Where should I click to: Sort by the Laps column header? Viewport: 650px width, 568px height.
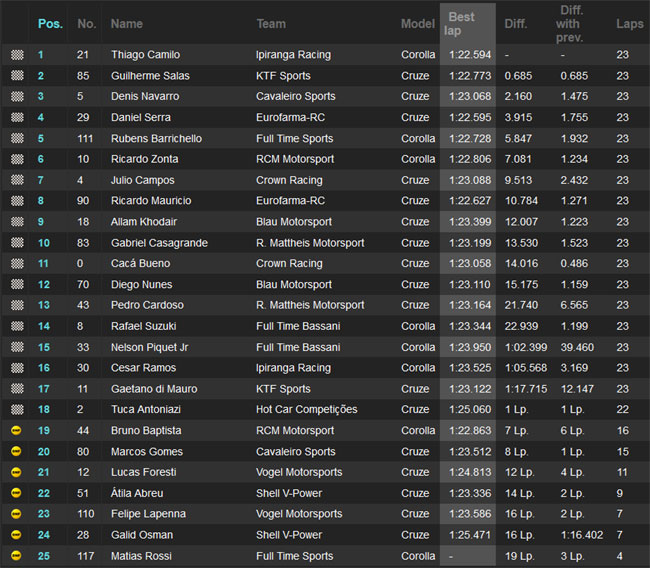(x=630, y=24)
